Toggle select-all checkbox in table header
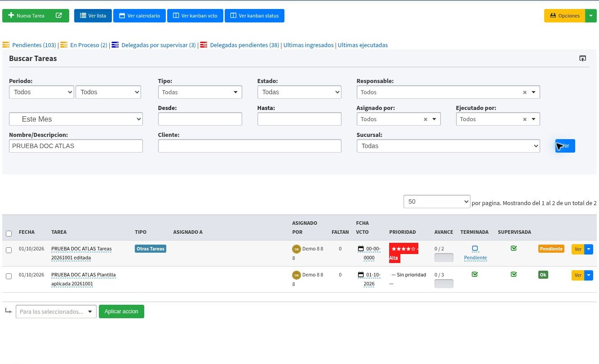 point(9,233)
